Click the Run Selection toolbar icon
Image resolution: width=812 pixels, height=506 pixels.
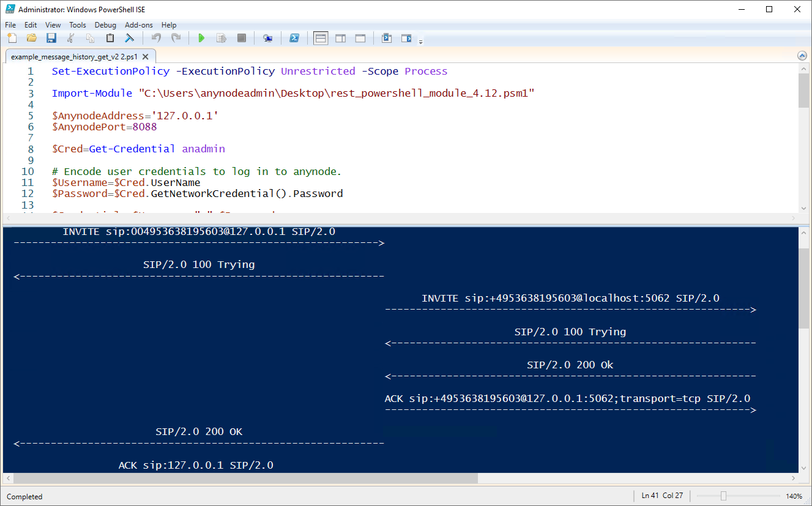coord(221,37)
